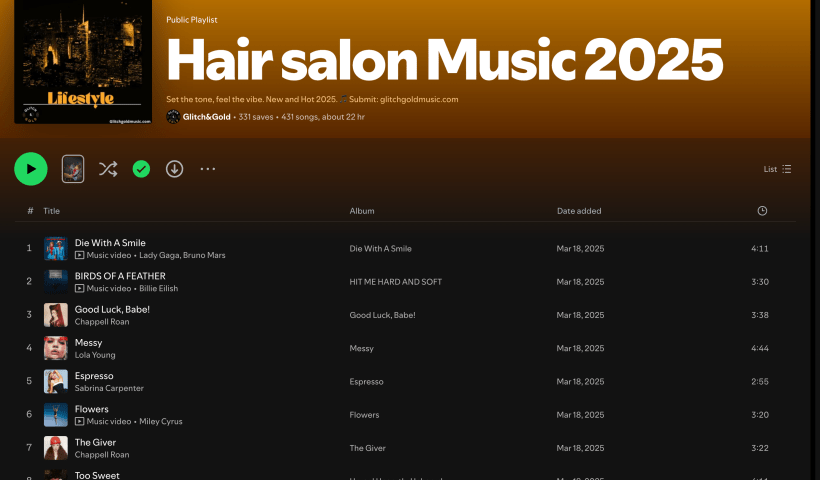
Task: Open the List view options dropdown
Action: click(x=777, y=169)
